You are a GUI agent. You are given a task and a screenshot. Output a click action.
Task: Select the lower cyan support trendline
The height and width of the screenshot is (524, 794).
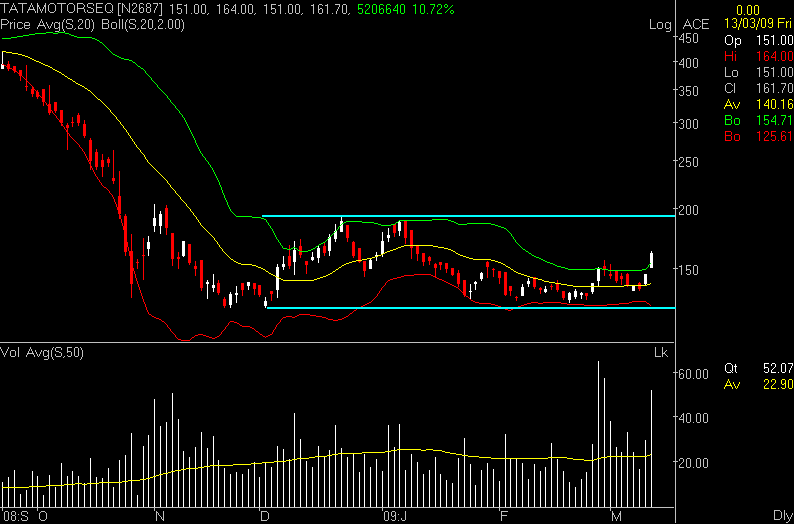pos(471,308)
